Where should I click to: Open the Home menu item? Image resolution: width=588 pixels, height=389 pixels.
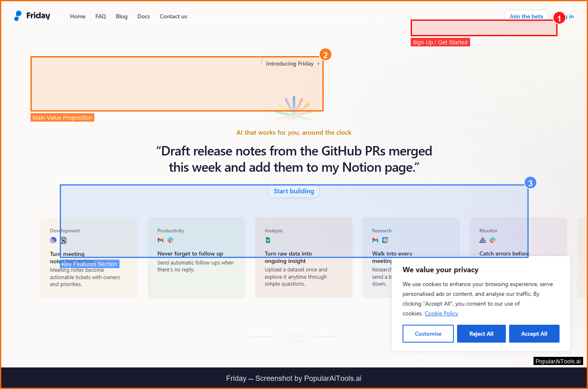tap(78, 16)
